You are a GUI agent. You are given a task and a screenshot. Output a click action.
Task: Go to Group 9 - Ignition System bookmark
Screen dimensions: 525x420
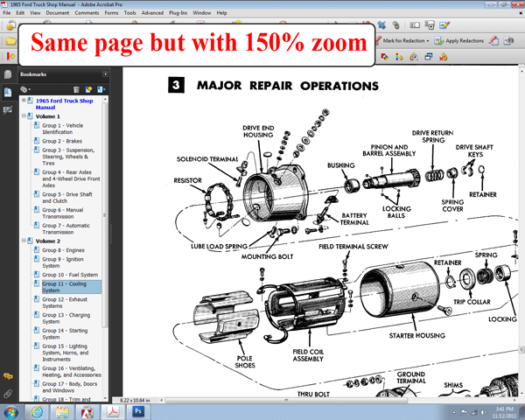click(x=63, y=262)
